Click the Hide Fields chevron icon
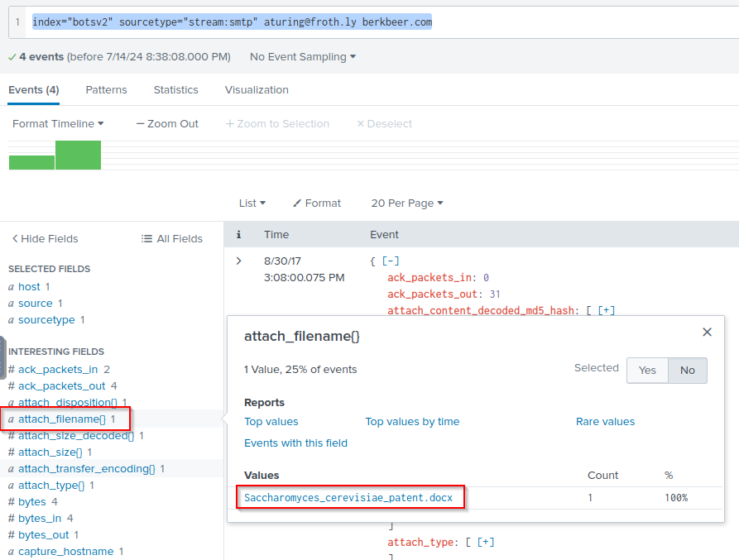The image size is (739, 560). pos(15,239)
